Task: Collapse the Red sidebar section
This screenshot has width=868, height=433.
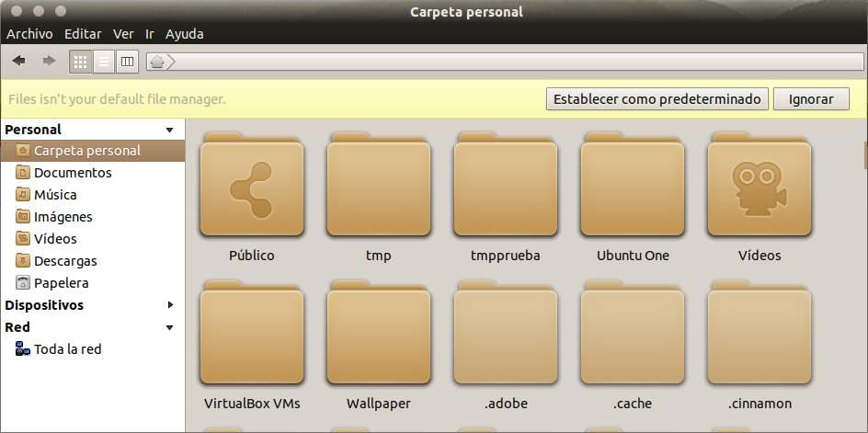Action: (x=169, y=327)
